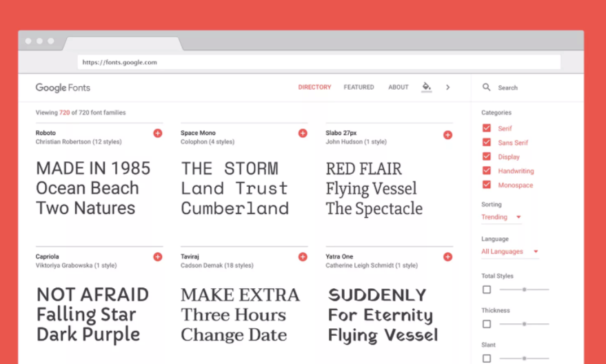606x364 pixels.
Task: Uncheck the Sans Serif category checkbox
Action: 487,142
